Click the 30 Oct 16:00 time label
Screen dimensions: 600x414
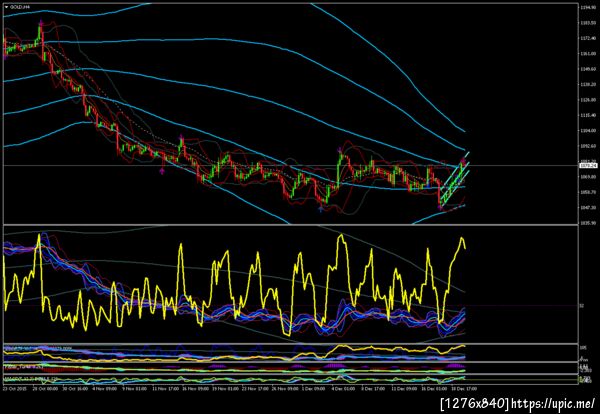(x=73, y=388)
